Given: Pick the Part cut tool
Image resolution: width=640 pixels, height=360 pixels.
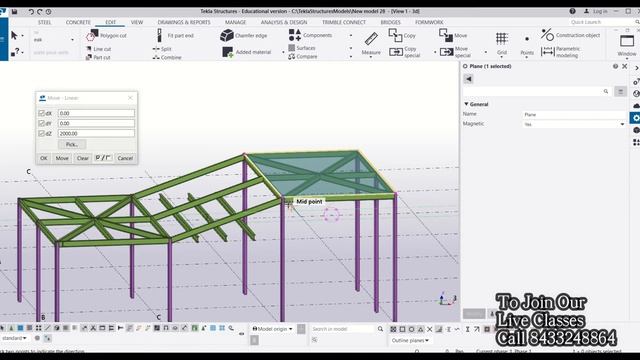Looking at the screenshot, I should pos(98,58).
